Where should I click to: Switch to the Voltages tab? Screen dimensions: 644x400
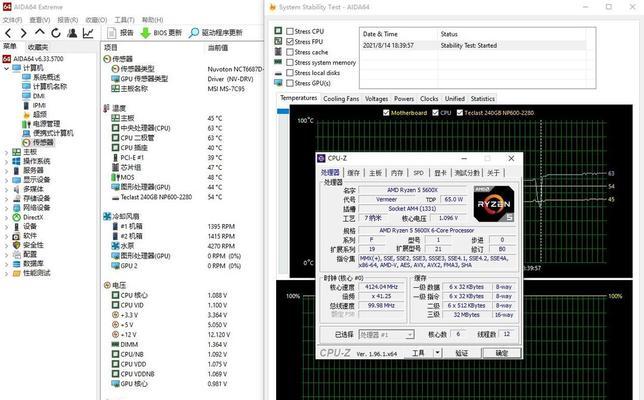(x=376, y=99)
